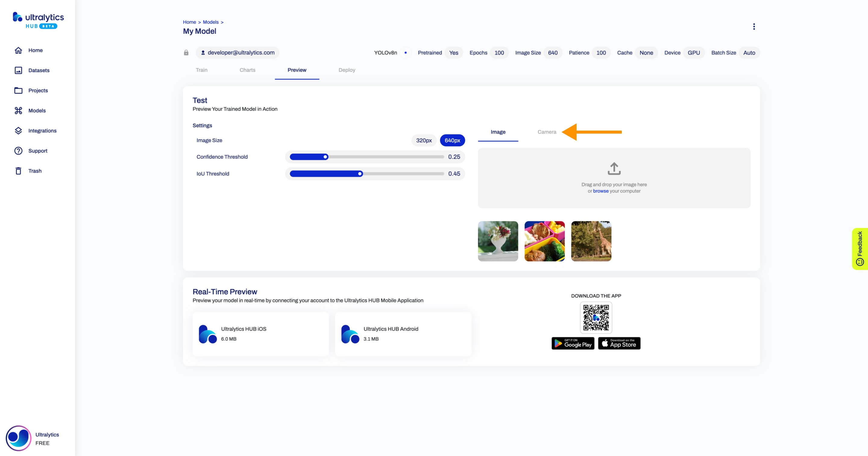The width and height of the screenshot is (868, 456).
Task: Adjust the Confidence Threshold slider
Action: click(325, 157)
